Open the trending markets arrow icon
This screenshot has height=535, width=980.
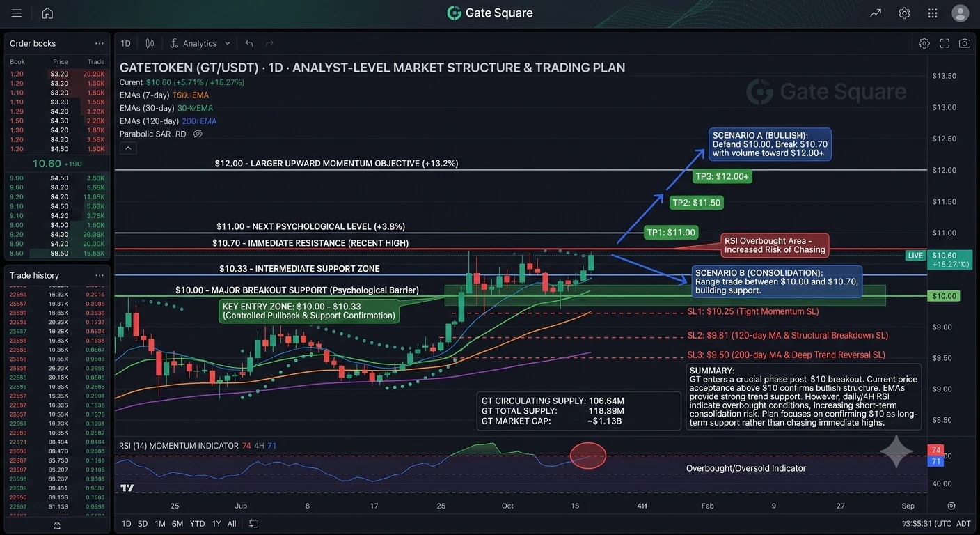[x=876, y=13]
